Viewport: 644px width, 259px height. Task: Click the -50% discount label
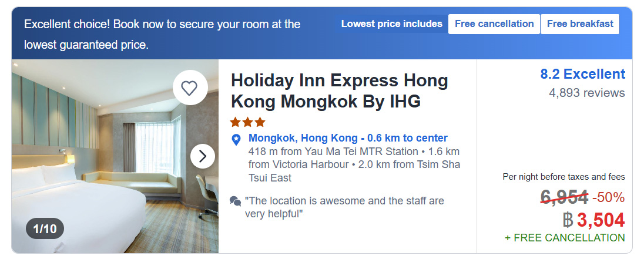[608, 198]
